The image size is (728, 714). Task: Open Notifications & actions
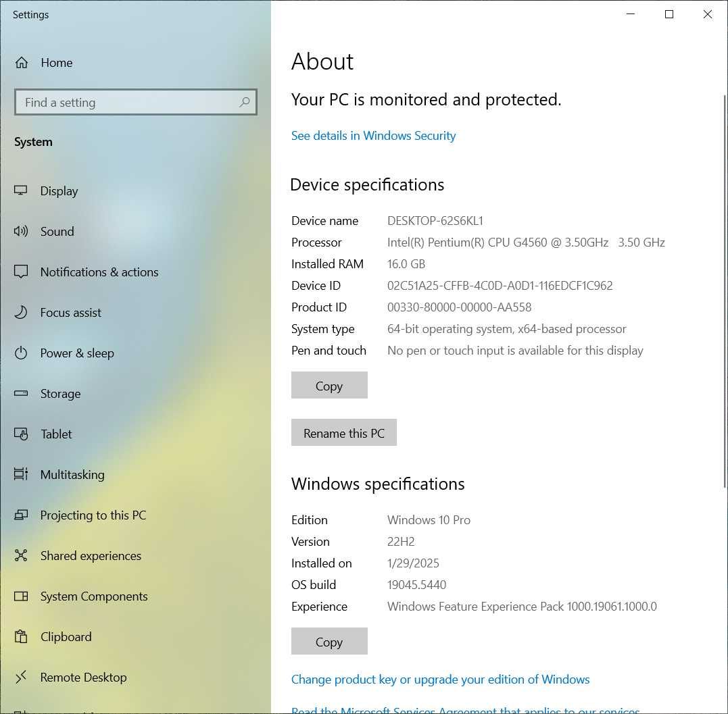tap(136, 272)
